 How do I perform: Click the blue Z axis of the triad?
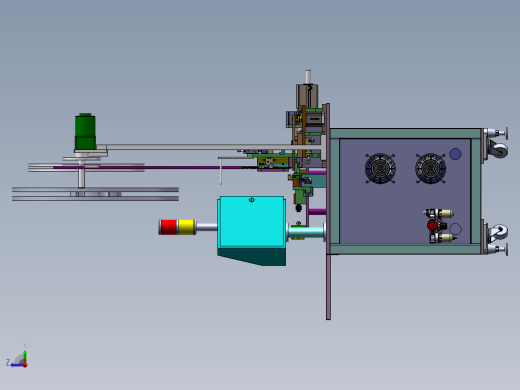click(17, 365)
